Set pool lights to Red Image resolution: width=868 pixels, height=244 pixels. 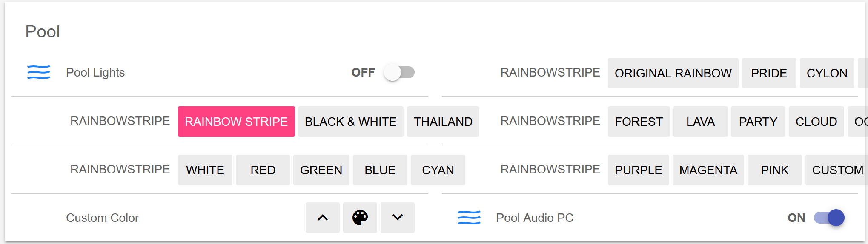(263, 170)
